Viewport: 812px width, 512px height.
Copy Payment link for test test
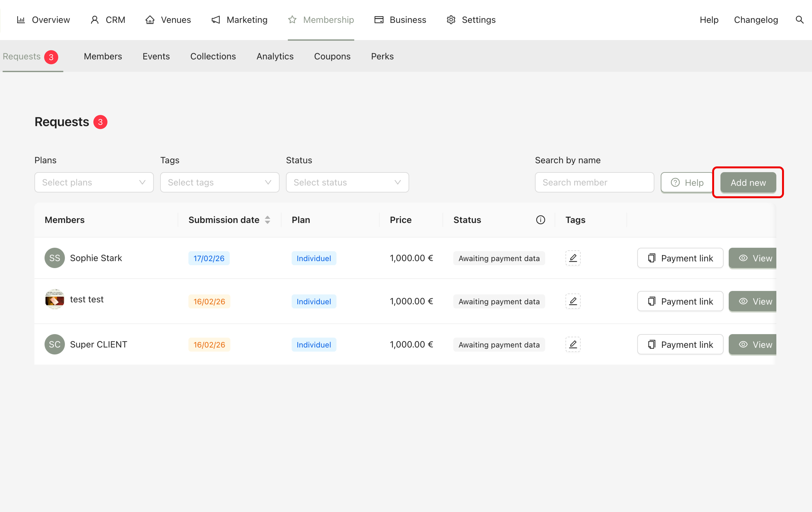(x=680, y=301)
